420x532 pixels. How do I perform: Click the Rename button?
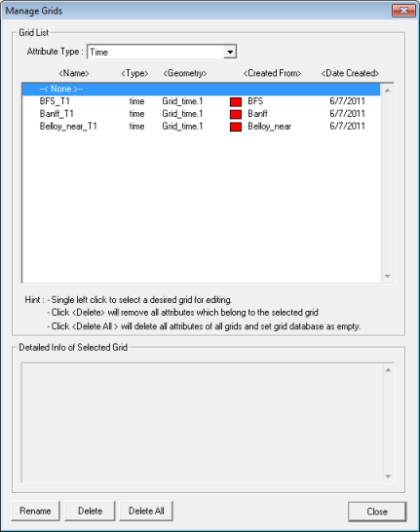pos(35,511)
